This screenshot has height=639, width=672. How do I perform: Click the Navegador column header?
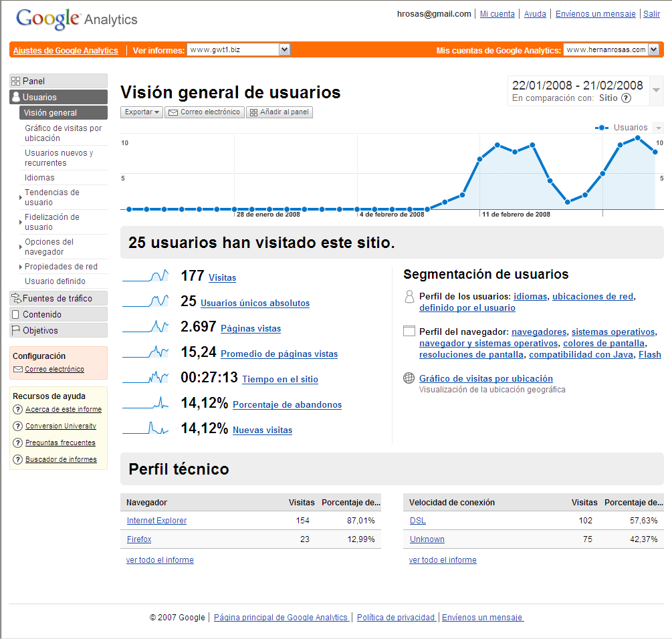pos(146,503)
